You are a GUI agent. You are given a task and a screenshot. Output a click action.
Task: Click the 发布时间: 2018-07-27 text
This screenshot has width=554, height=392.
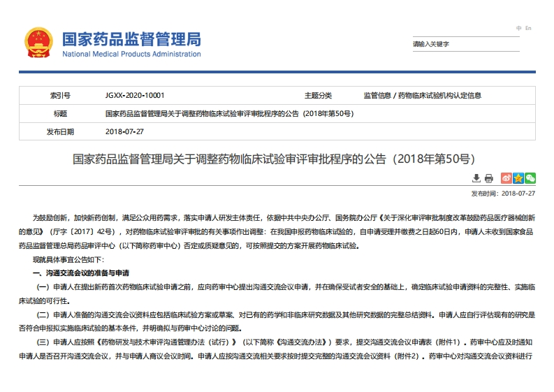[x=503, y=193]
